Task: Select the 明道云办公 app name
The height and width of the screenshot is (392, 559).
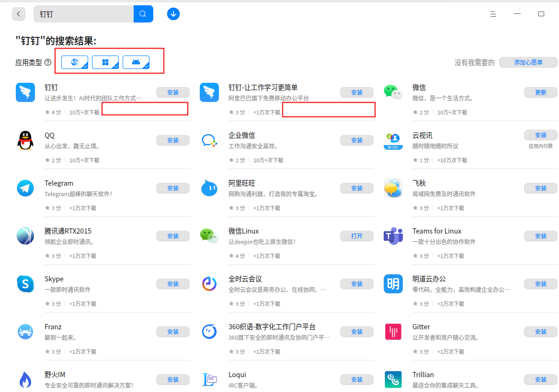Action: click(x=429, y=279)
